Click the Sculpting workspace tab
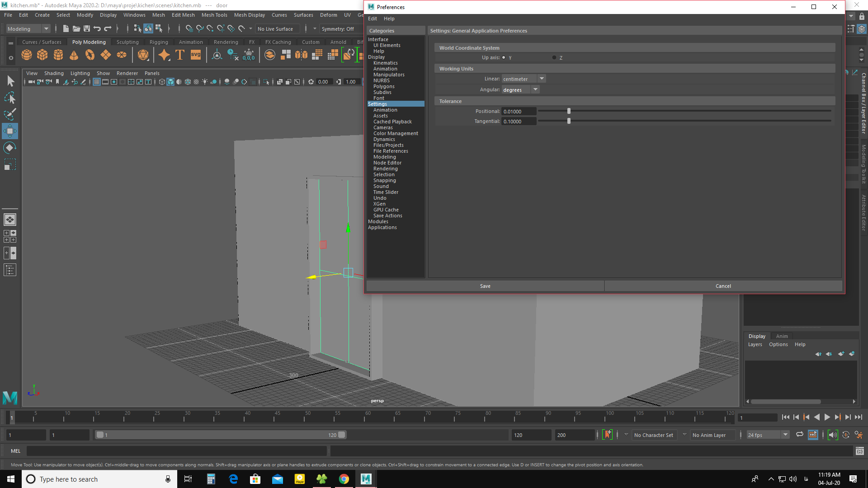868x488 pixels. 127,42
